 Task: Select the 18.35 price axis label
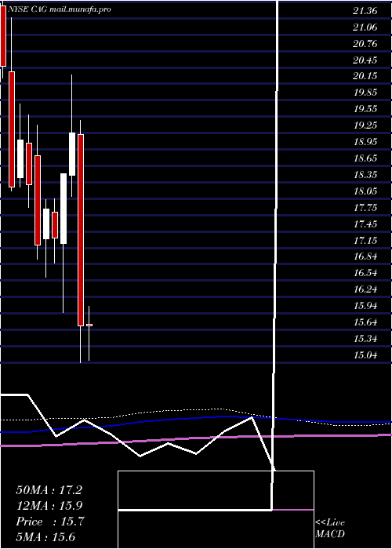pos(365,175)
